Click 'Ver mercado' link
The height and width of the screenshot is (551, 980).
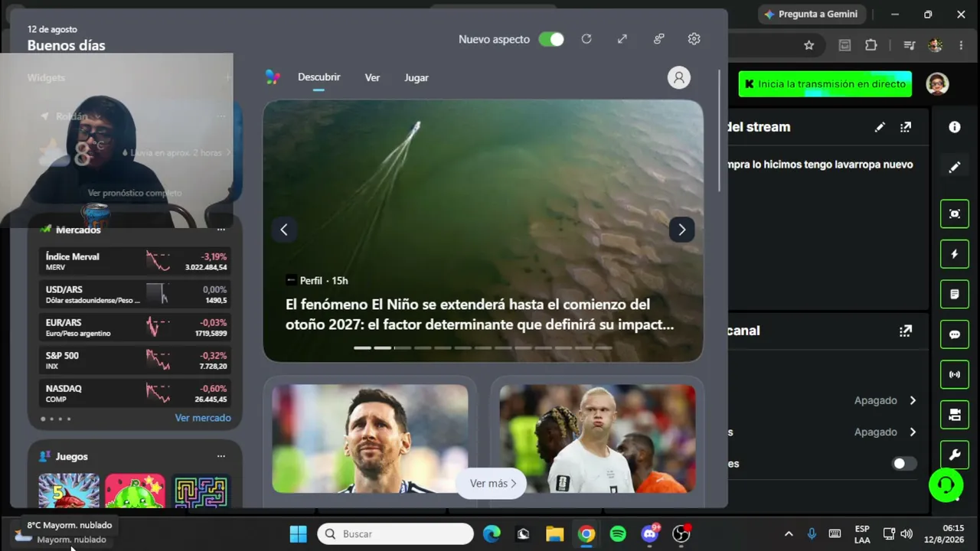tap(203, 418)
